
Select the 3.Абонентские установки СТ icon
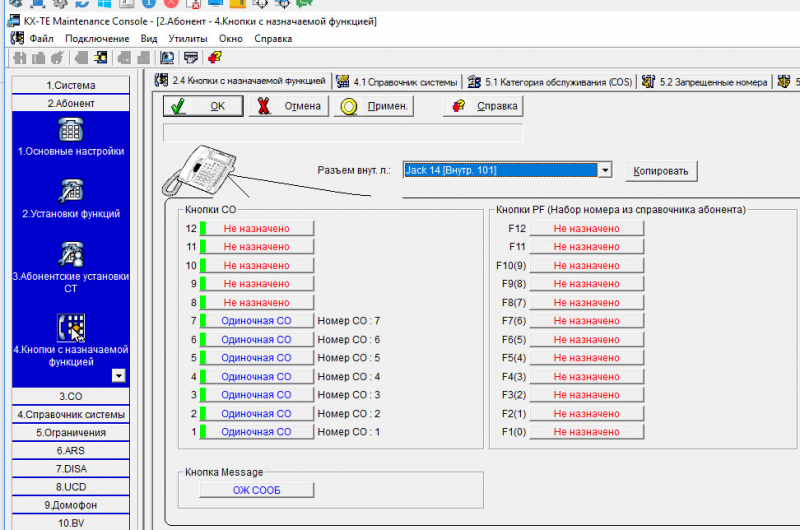[x=70, y=254]
